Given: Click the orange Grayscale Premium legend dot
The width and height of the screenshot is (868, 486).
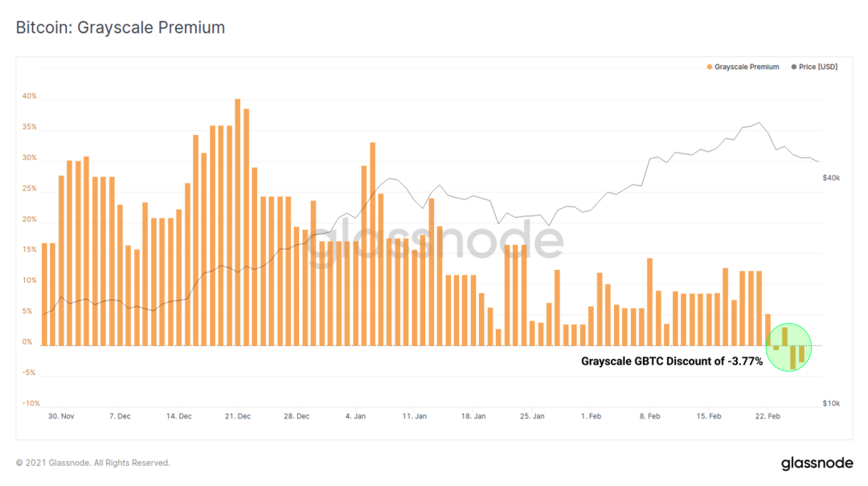Looking at the screenshot, I should pos(710,67).
